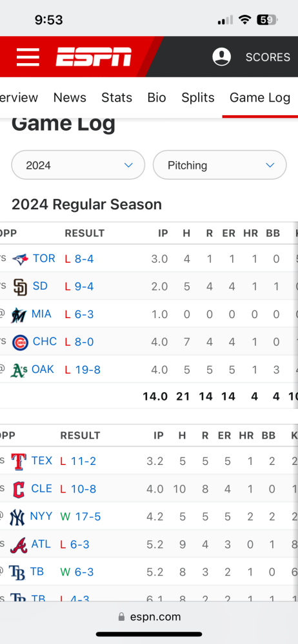Tap the Miami Marlins logo

pos(19,315)
